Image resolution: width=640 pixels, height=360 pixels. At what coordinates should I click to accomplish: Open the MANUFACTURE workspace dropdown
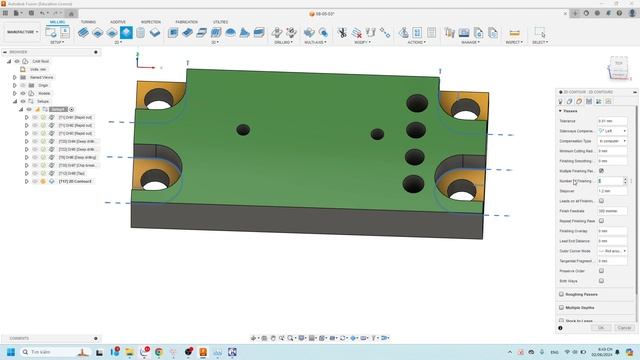pyautogui.click(x=22, y=32)
